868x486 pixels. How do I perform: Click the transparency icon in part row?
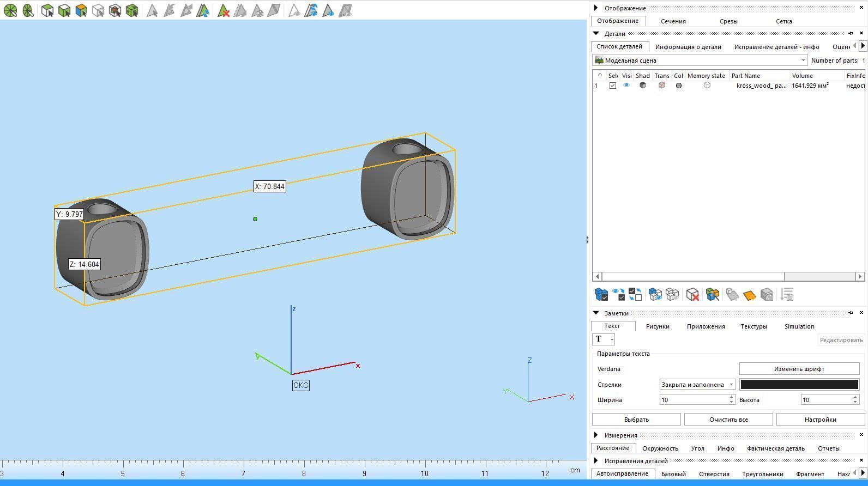tap(662, 86)
